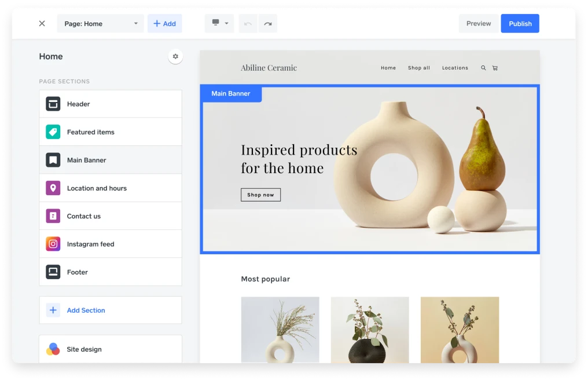The width and height of the screenshot is (588, 380).
Task: Click the search icon in site preview
Action: click(483, 68)
